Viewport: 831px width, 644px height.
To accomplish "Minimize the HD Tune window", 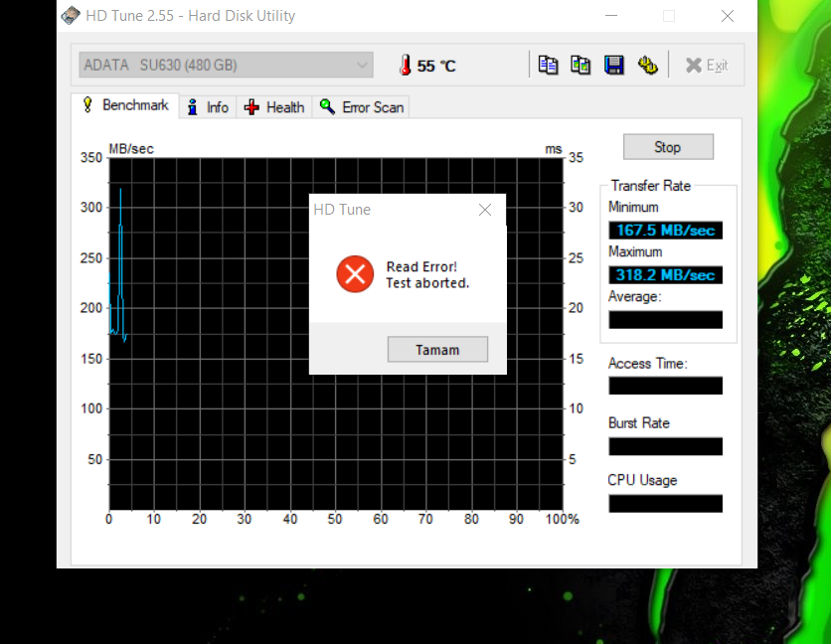I will (611, 16).
